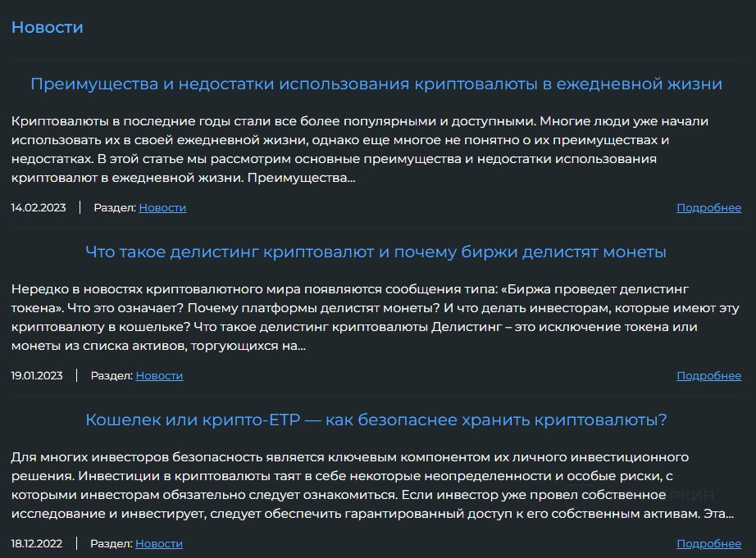Click the excerpt starting "Нередко в новостях"
This screenshot has height=558, width=756.
(x=359, y=317)
